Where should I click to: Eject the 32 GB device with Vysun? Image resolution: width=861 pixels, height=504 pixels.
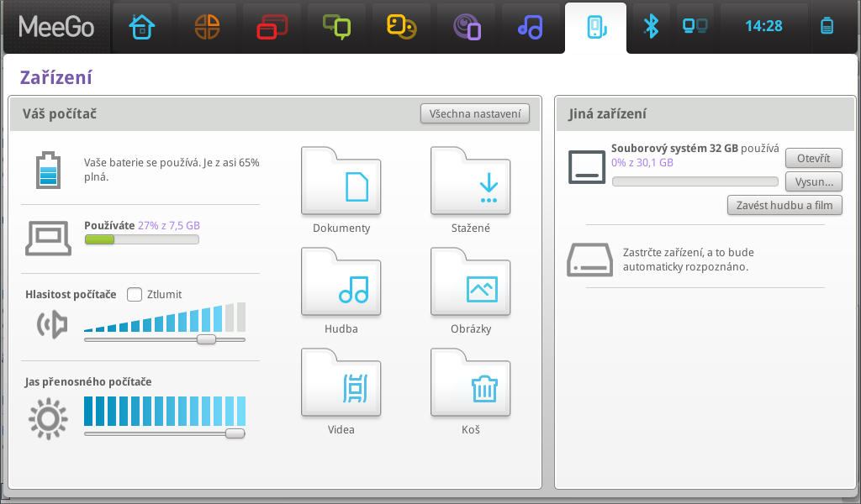[813, 181]
